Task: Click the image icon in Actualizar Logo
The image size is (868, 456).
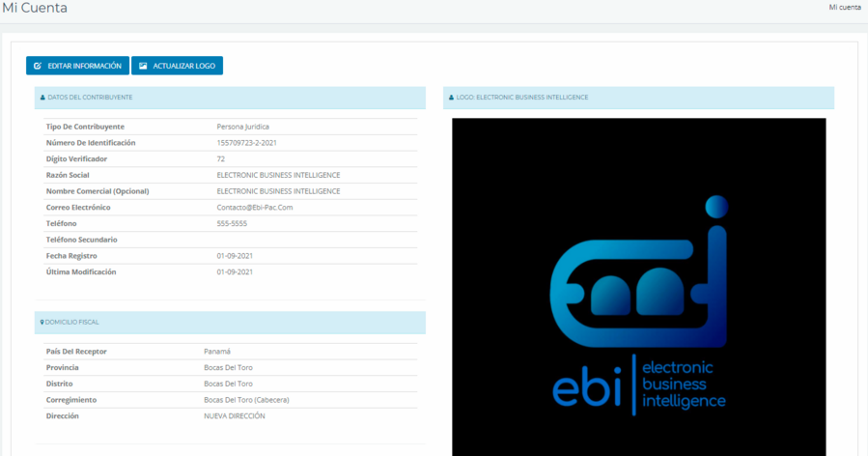Action: [x=143, y=66]
